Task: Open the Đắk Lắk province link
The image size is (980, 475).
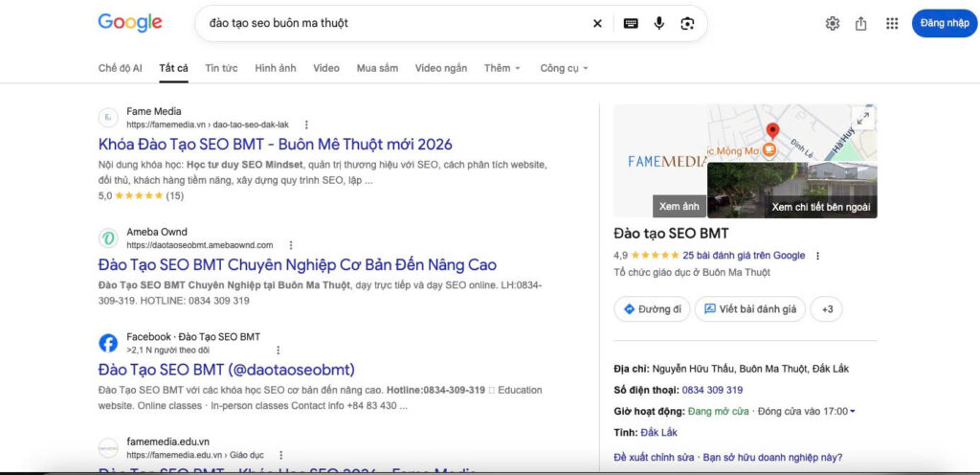Action: [658, 433]
